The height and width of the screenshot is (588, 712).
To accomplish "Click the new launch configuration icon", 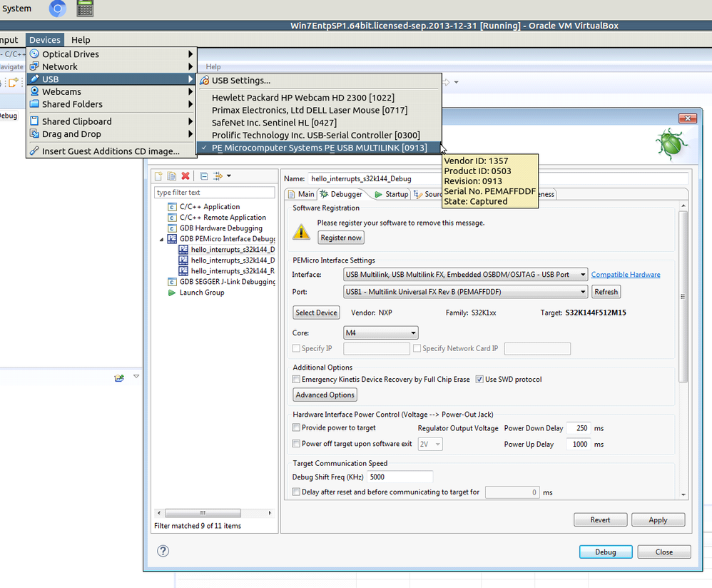I will tap(158, 176).
